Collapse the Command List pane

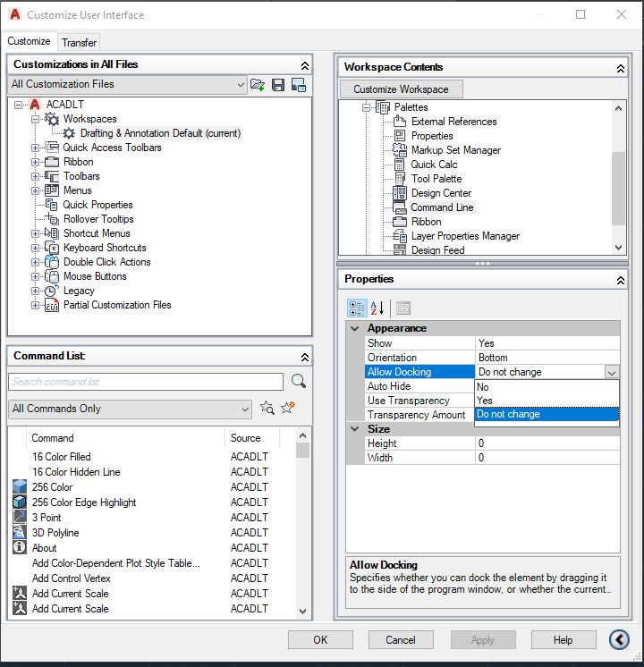click(x=305, y=357)
